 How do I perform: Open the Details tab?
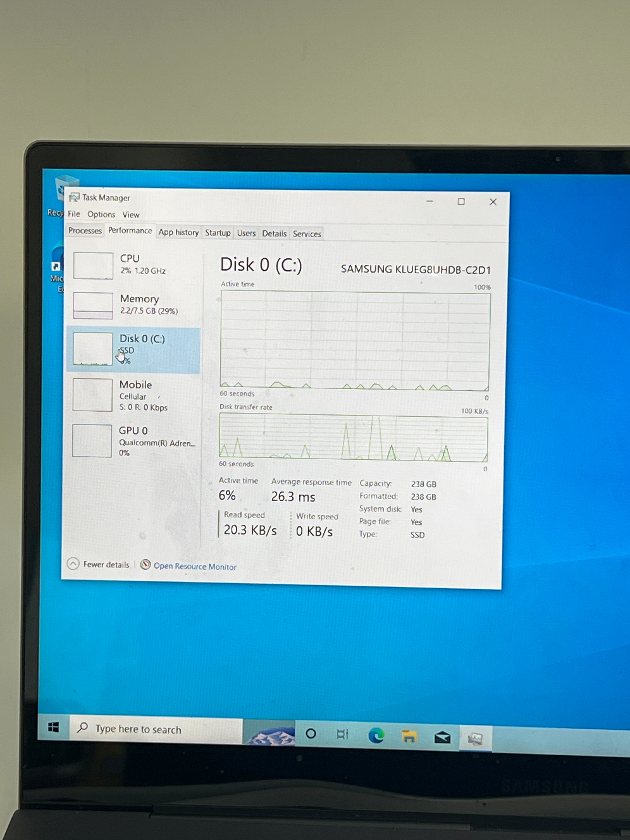(x=274, y=234)
